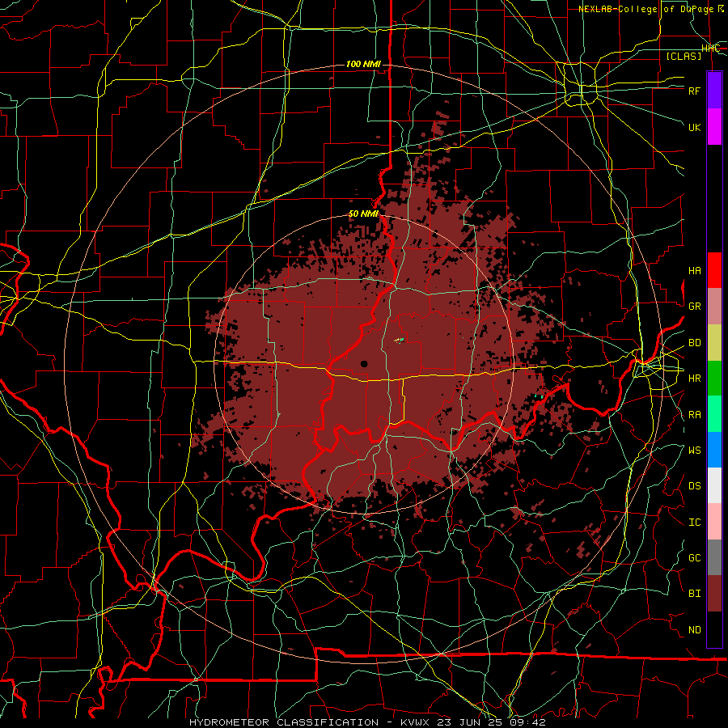This screenshot has width=728, height=728.
Task: Select the GC gray legend swatch
Action: pyautogui.click(x=714, y=557)
